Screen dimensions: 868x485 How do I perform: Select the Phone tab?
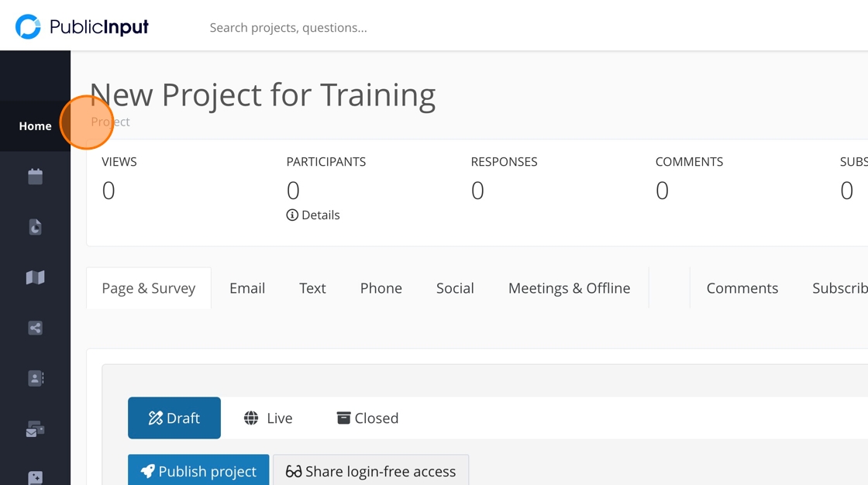(381, 288)
